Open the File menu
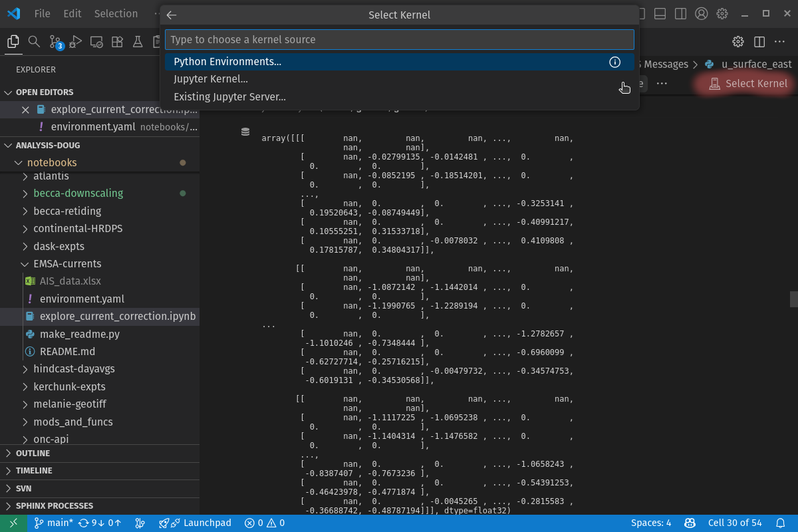The image size is (798, 532). [x=42, y=13]
